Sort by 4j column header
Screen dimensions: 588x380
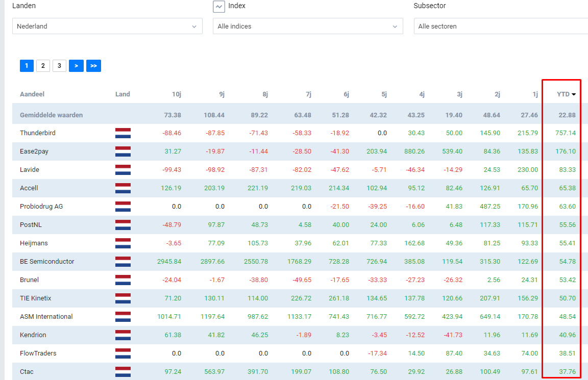coord(422,94)
